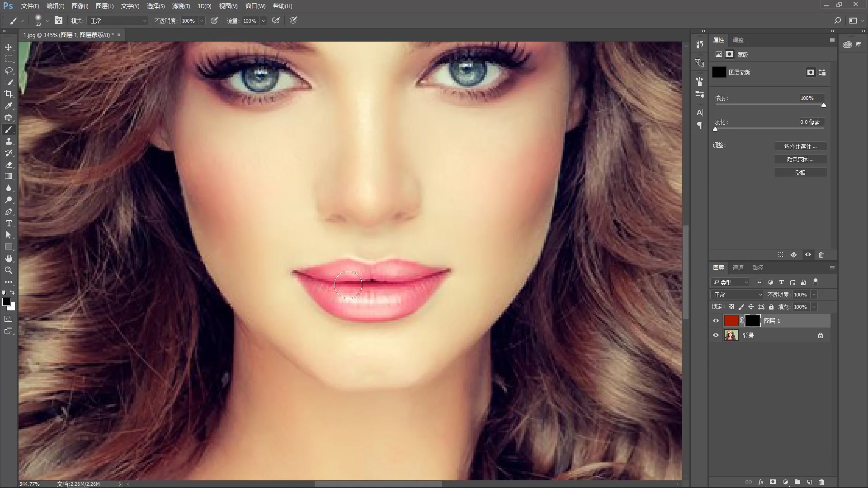Select the Lasso tool

9,70
